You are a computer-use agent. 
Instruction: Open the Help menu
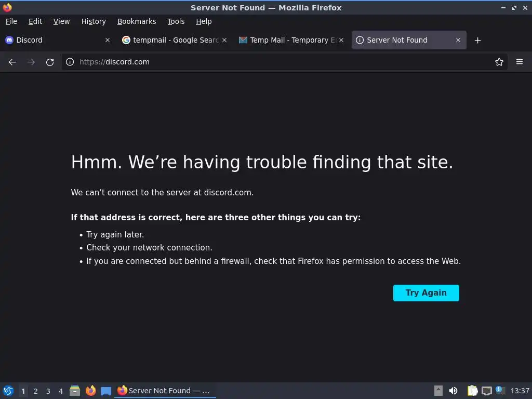(204, 21)
